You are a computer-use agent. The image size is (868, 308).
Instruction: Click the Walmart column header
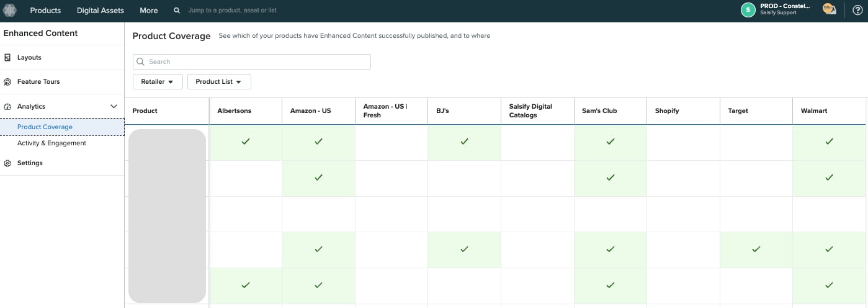pyautogui.click(x=829, y=111)
